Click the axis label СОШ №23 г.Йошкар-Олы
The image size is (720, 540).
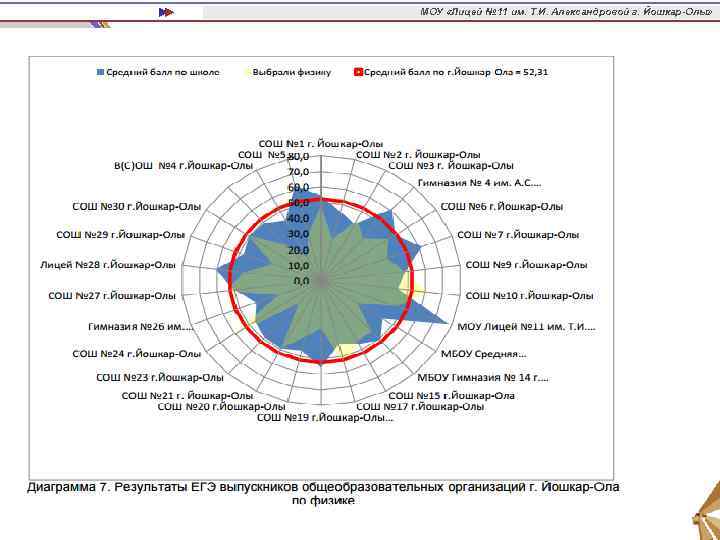click(160, 377)
